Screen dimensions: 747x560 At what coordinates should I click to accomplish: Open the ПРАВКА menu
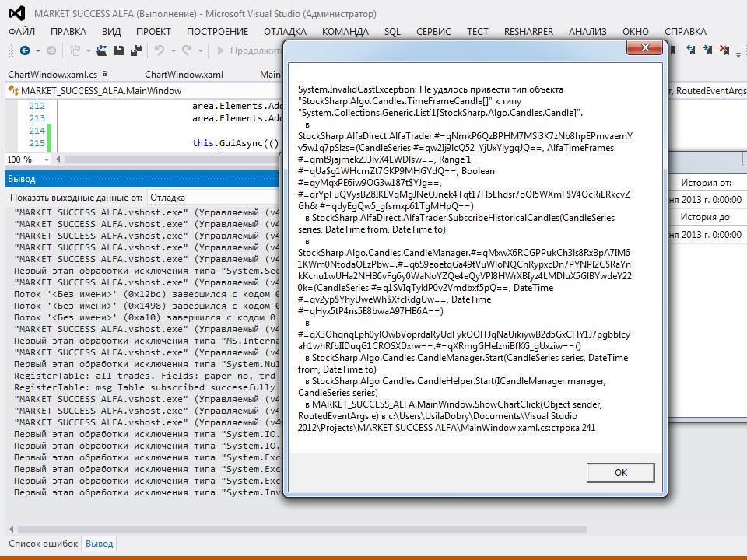pyautogui.click(x=68, y=31)
